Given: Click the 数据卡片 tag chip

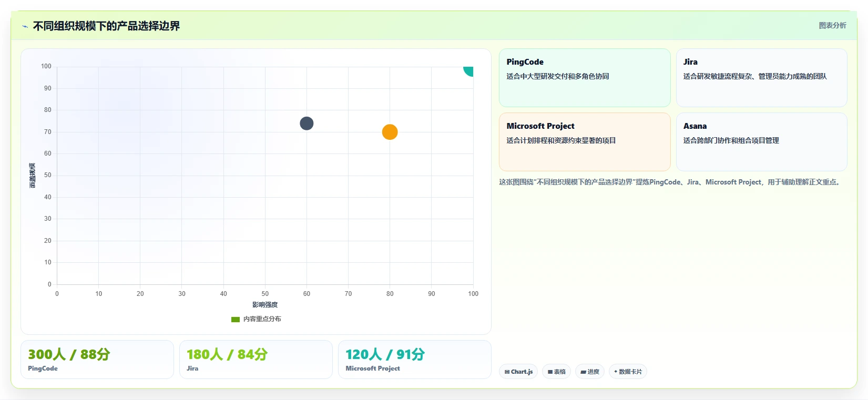Looking at the screenshot, I should [628, 372].
